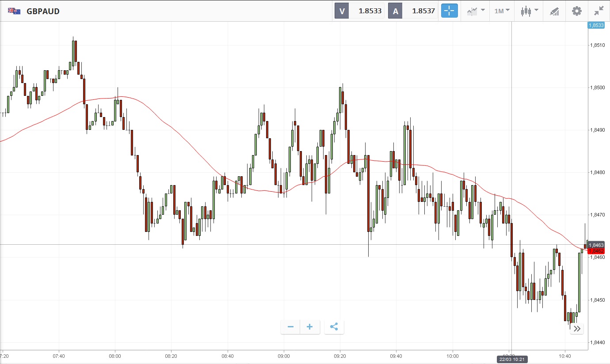Click the 1,8510 price axis label
Viewport: 610px width, 364px height.
[x=597, y=45]
